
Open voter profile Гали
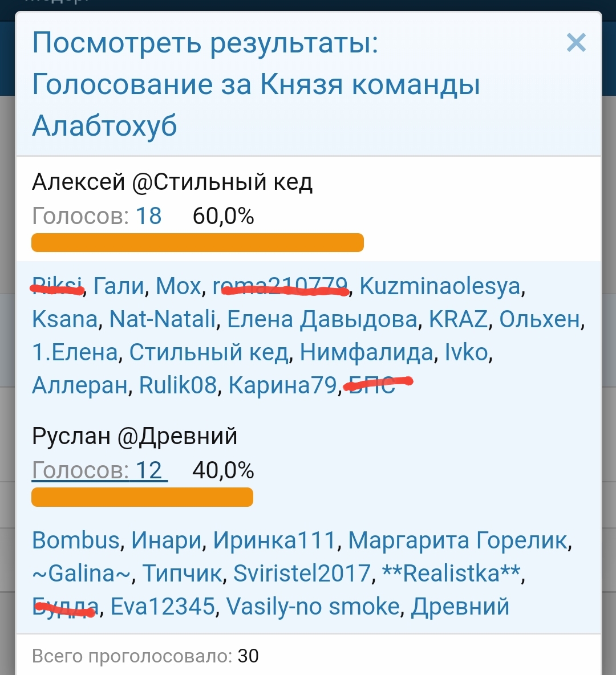(119, 286)
